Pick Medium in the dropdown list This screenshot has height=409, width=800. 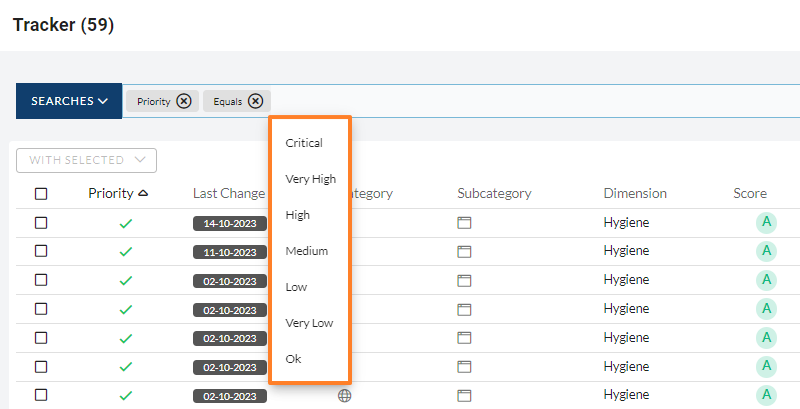tap(307, 251)
